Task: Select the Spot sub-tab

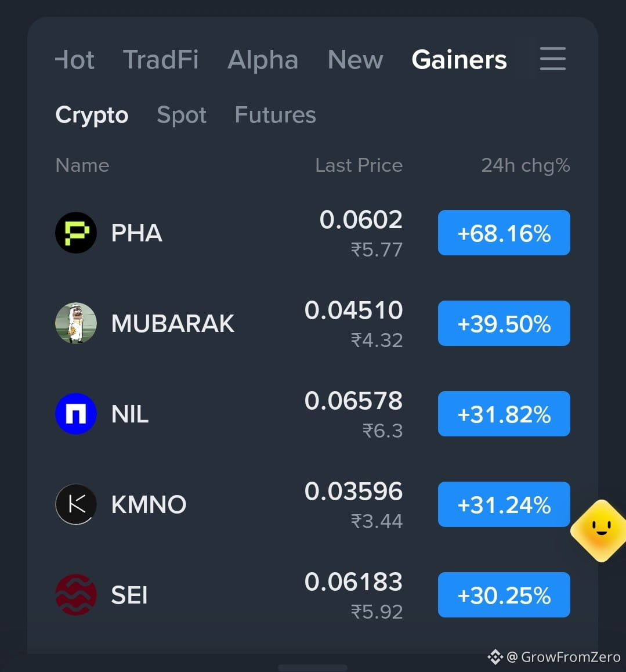Action: (x=182, y=115)
